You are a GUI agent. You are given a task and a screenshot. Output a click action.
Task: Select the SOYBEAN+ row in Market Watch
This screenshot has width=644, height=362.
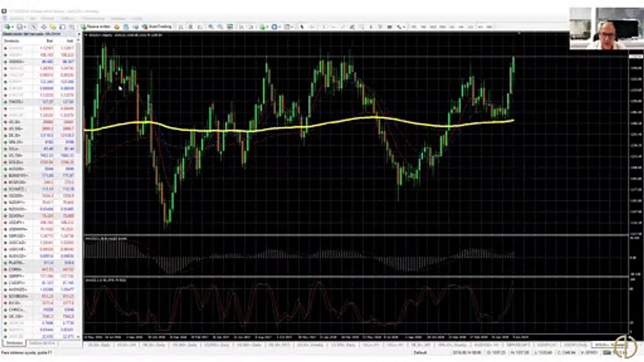pos(39,296)
